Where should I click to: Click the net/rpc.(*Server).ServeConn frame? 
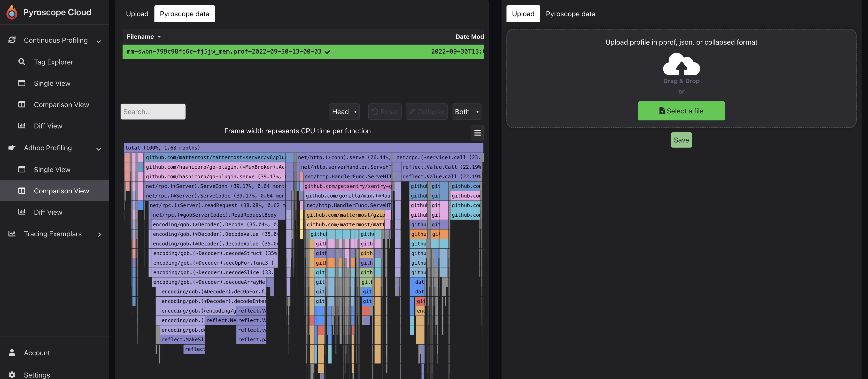(215, 186)
